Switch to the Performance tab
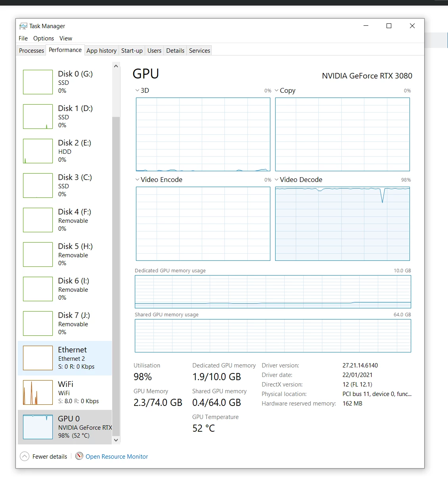This screenshot has height=486, width=448. point(65,50)
